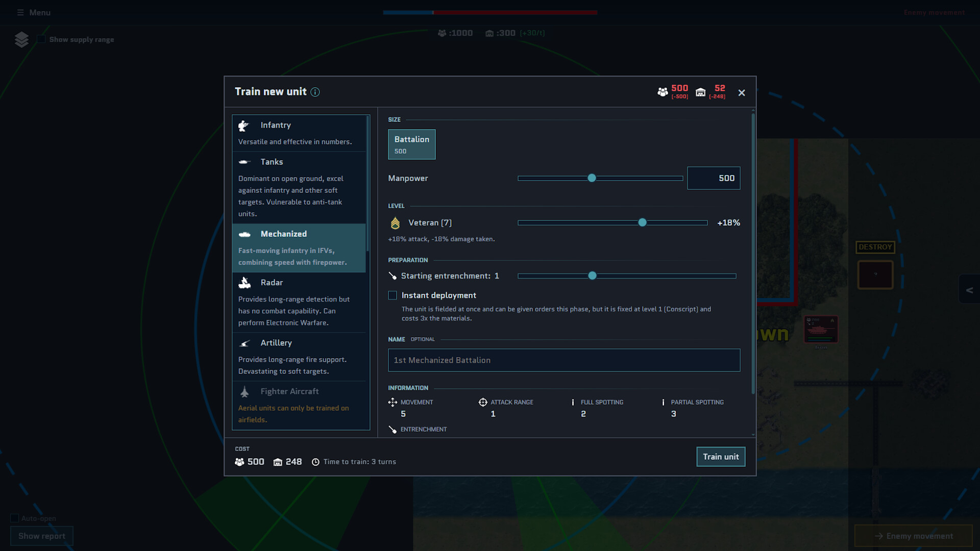Click the Enemy movement button at bottom right

913,536
